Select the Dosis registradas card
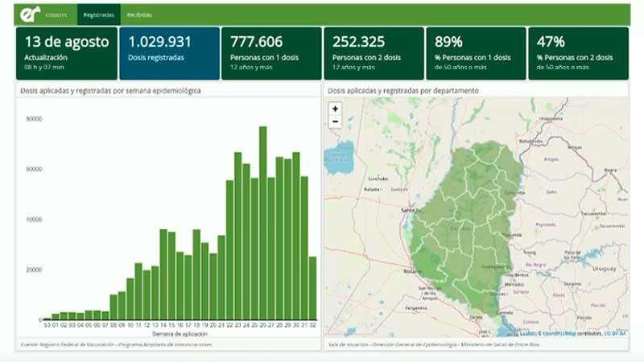 [169, 53]
